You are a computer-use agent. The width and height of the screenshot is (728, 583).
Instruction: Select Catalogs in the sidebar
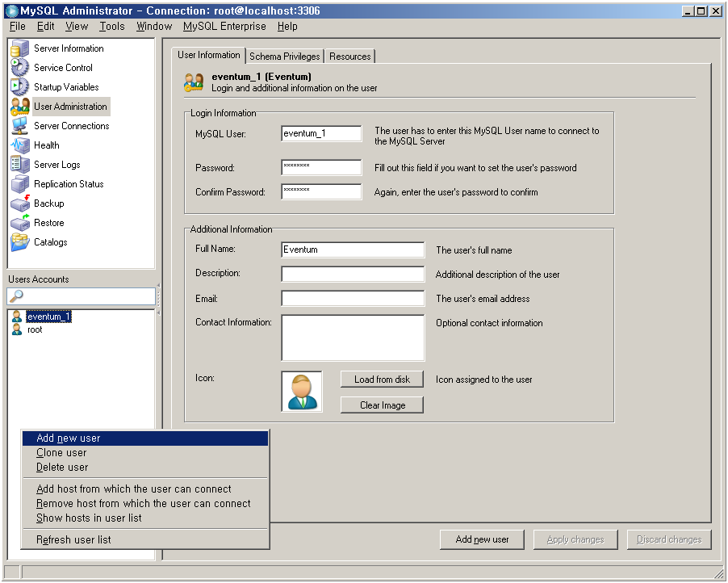51,242
